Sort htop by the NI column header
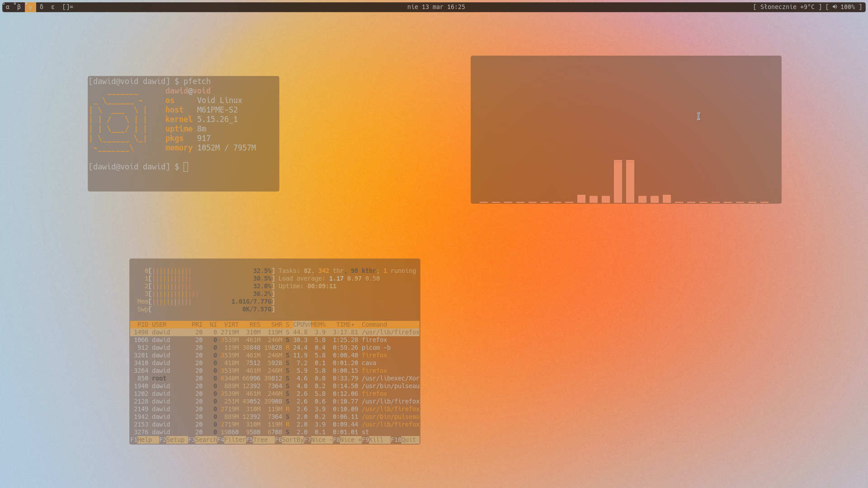This screenshot has width=868, height=488. pyautogui.click(x=213, y=324)
